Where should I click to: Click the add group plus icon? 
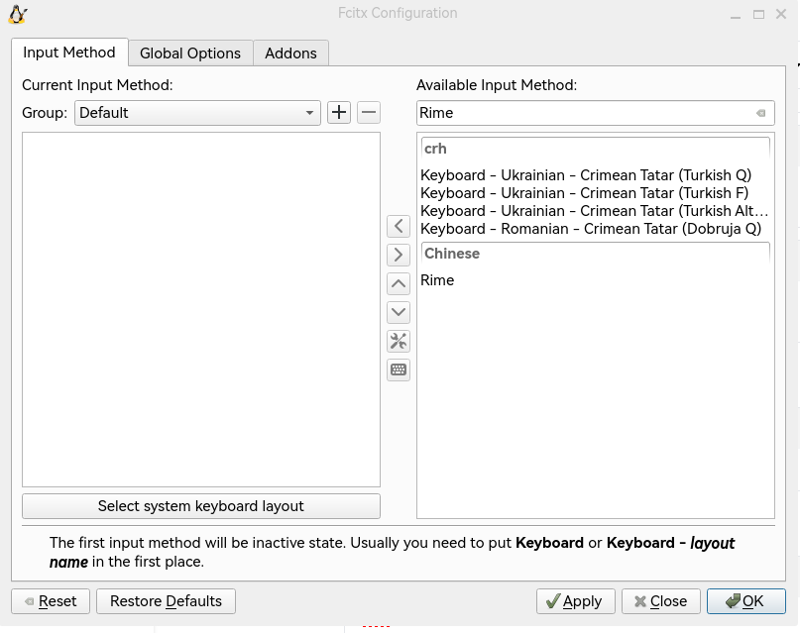pyautogui.click(x=339, y=113)
